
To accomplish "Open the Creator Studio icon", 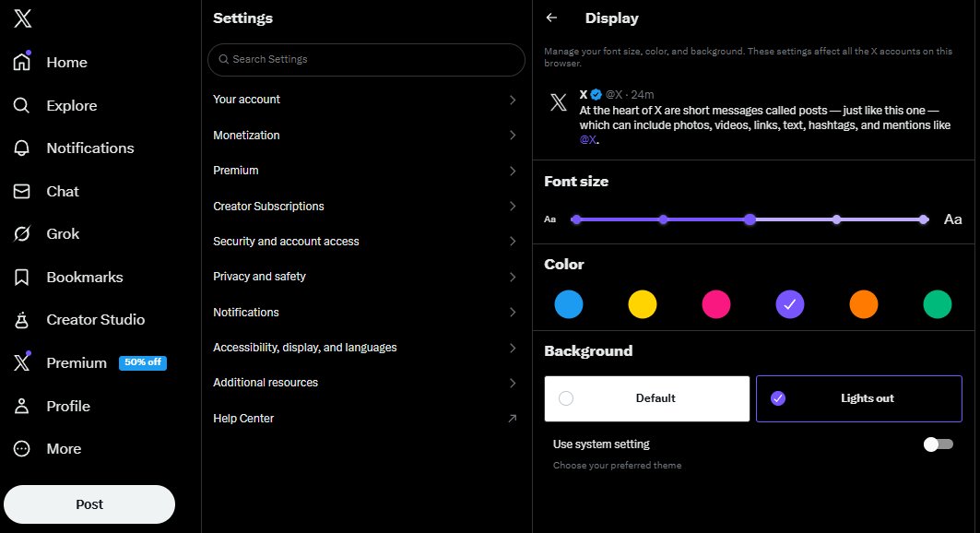I will (x=21, y=319).
